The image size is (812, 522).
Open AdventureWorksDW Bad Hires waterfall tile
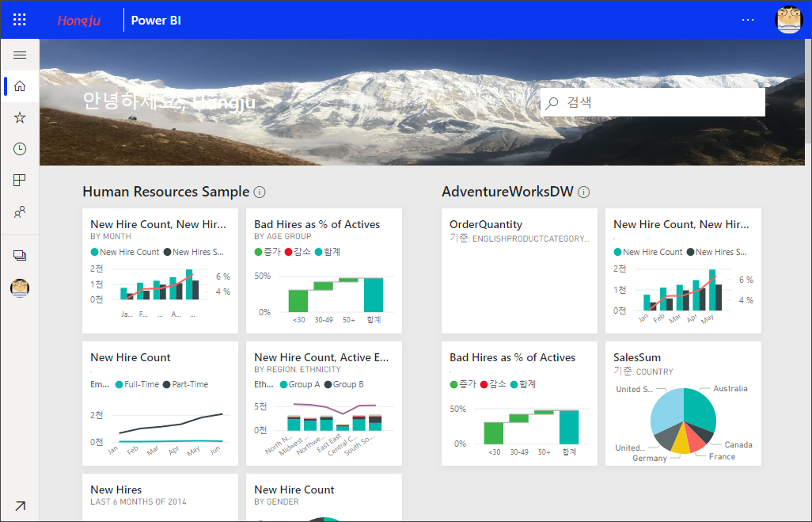tap(519, 403)
